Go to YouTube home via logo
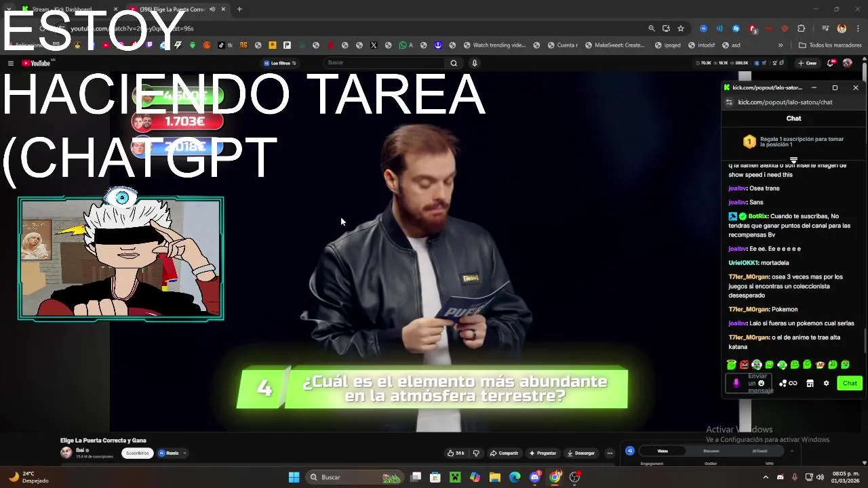This screenshot has width=868, height=488. (37, 63)
